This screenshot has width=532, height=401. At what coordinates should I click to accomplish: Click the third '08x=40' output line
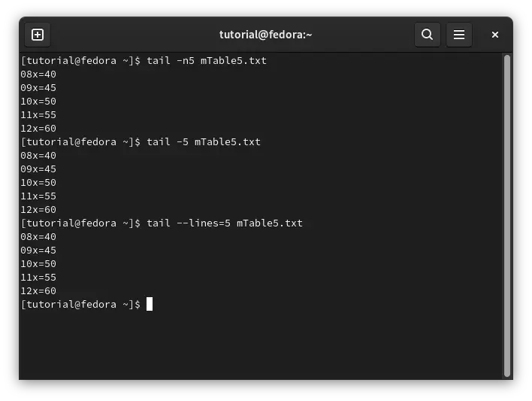coord(38,237)
